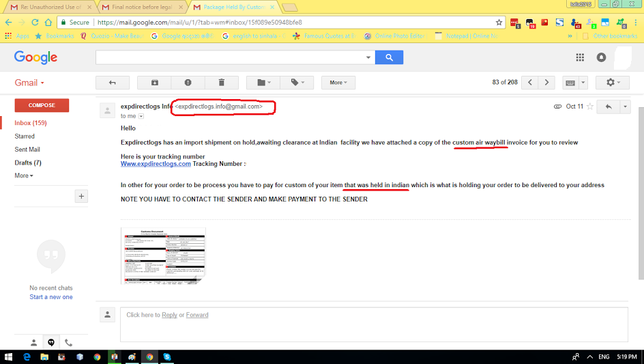Open Google account notifications bell
644x364 pixels.
tap(601, 57)
